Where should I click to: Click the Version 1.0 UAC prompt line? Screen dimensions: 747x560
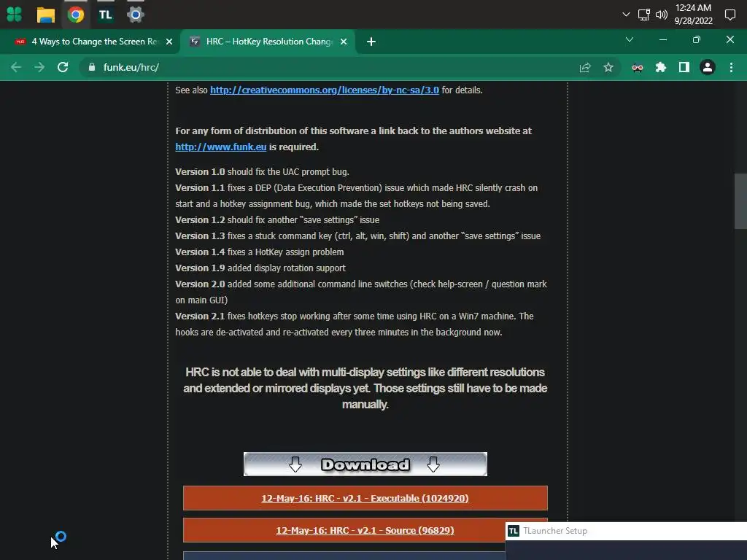(262, 171)
